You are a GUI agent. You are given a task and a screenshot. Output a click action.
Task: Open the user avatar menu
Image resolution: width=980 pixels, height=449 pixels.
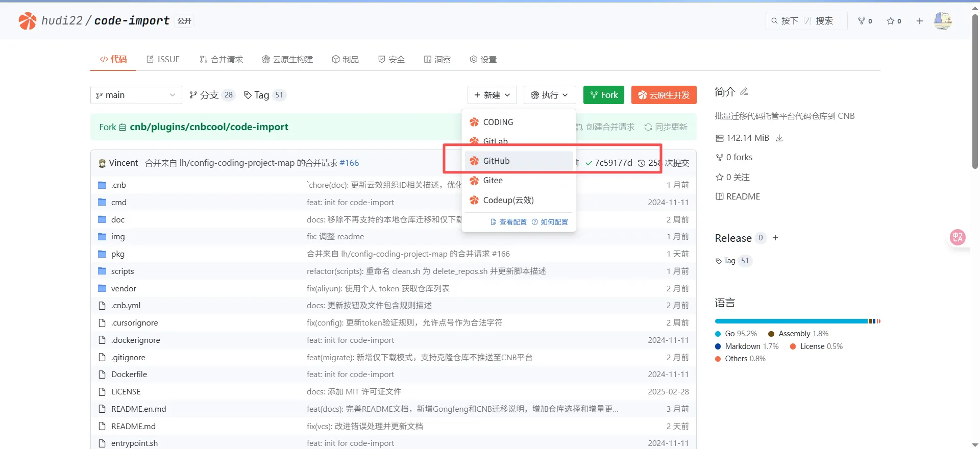point(943,21)
